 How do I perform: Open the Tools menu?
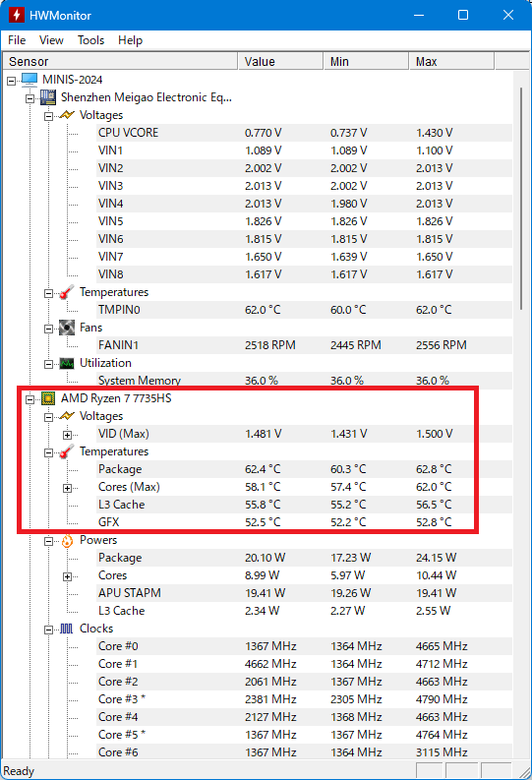coord(91,40)
